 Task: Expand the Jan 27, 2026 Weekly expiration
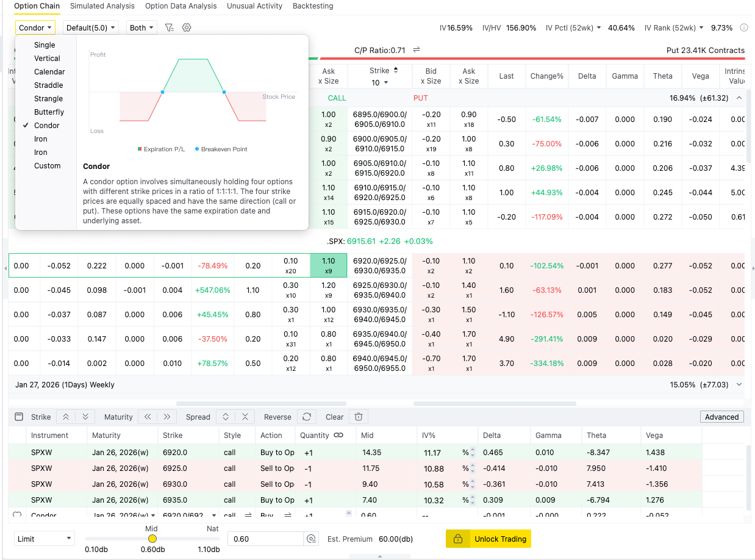click(739, 384)
